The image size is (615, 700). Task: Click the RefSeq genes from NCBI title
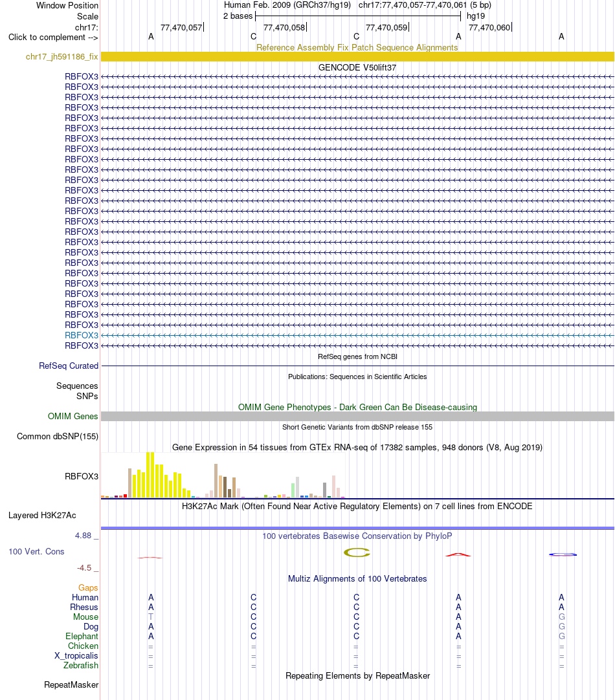pos(357,356)
